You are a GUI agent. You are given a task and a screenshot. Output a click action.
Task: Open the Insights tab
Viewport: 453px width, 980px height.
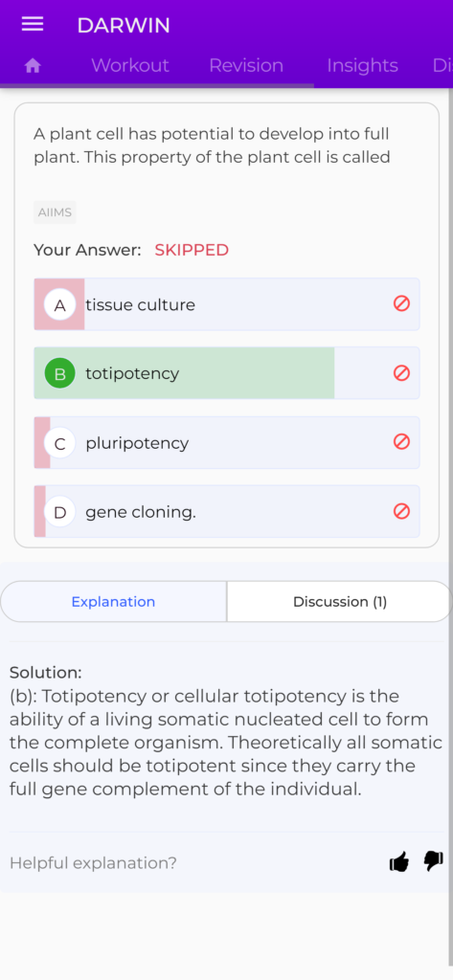[x=362, y=66]
